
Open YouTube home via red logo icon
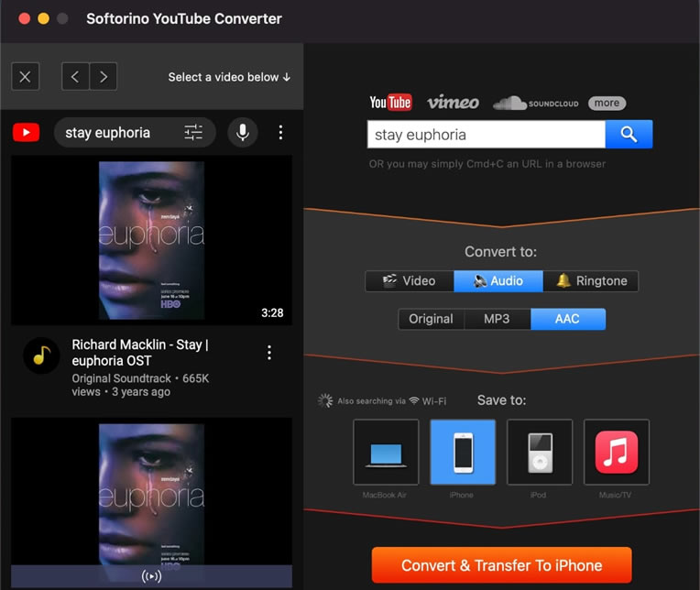tap(26, 133)
